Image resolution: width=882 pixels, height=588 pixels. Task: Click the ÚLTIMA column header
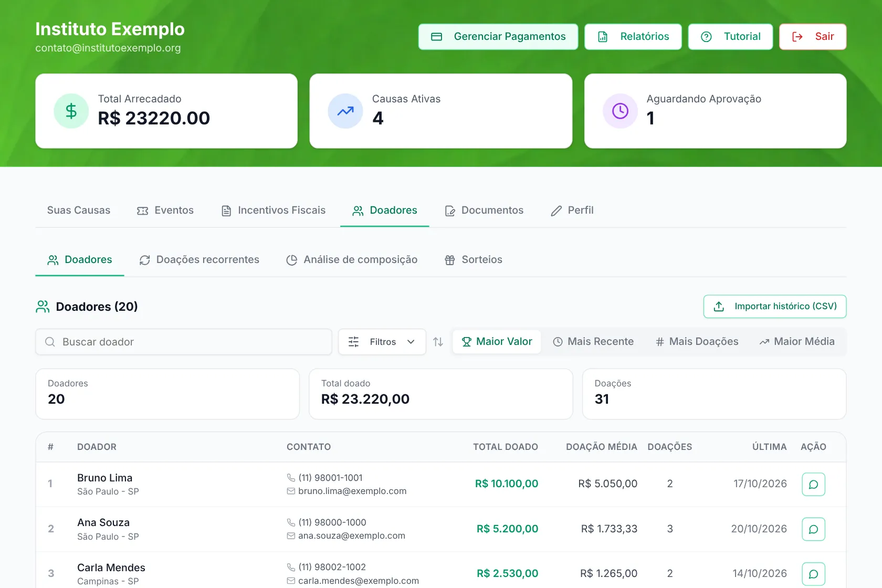tap(770, 447)
